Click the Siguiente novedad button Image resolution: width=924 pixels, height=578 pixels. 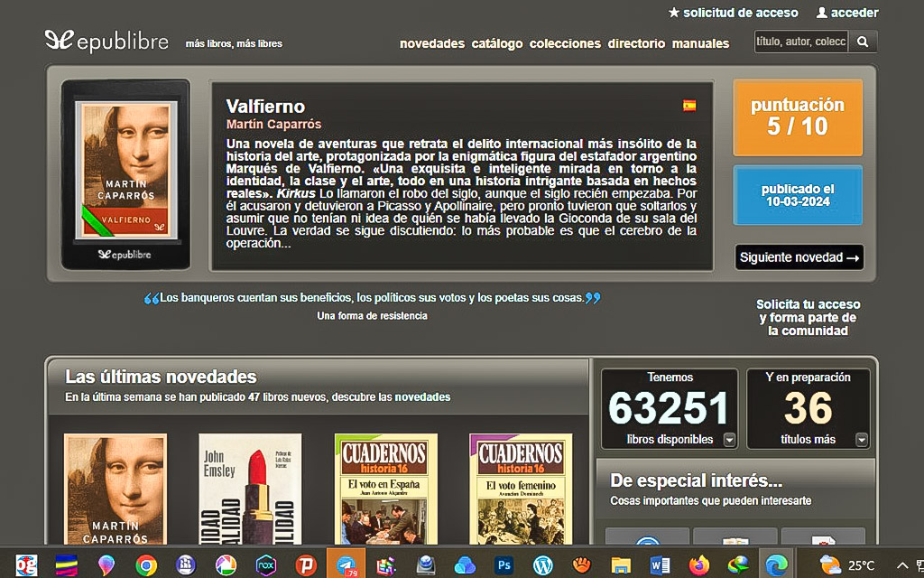click(x=798, y=257)
